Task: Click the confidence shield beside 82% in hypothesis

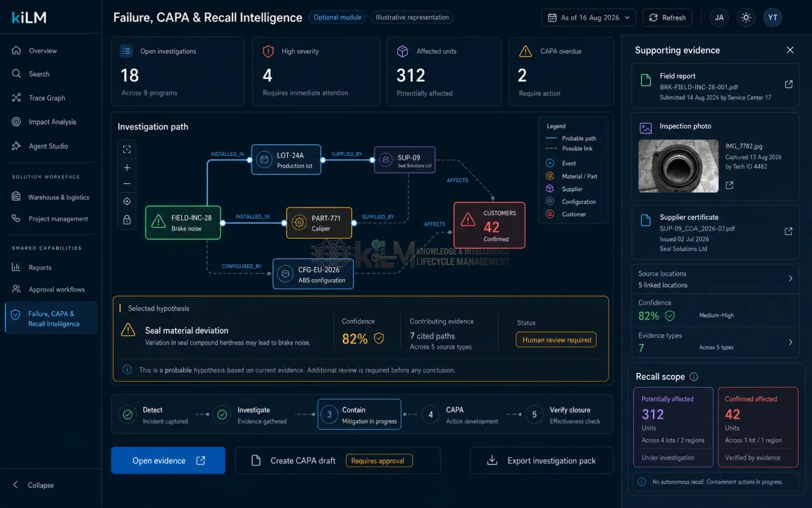Action: coord(379,338)
